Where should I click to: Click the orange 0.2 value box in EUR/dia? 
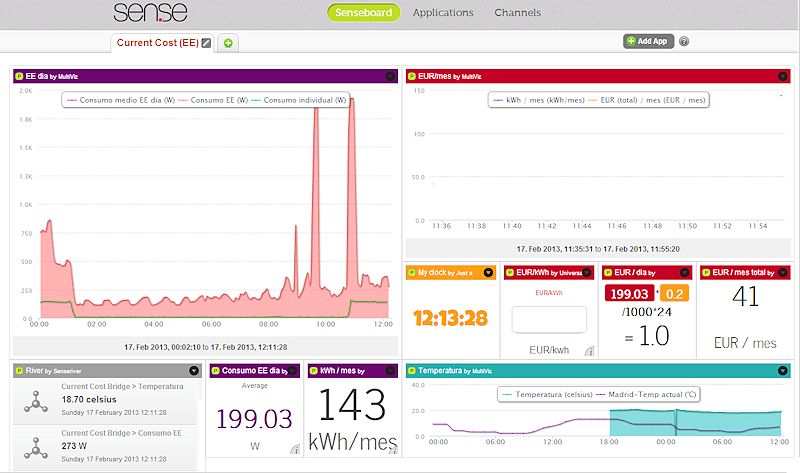click(674, 294)
